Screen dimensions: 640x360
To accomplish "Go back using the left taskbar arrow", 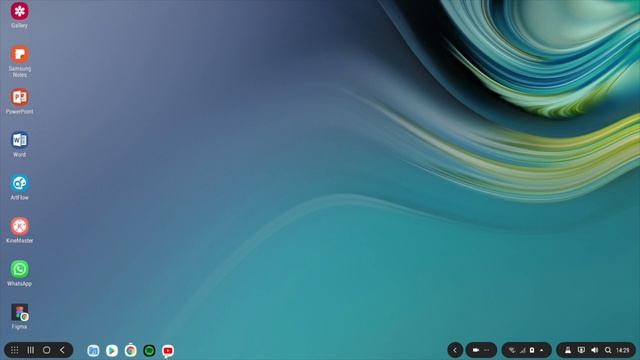I will [x=62, y=350].
